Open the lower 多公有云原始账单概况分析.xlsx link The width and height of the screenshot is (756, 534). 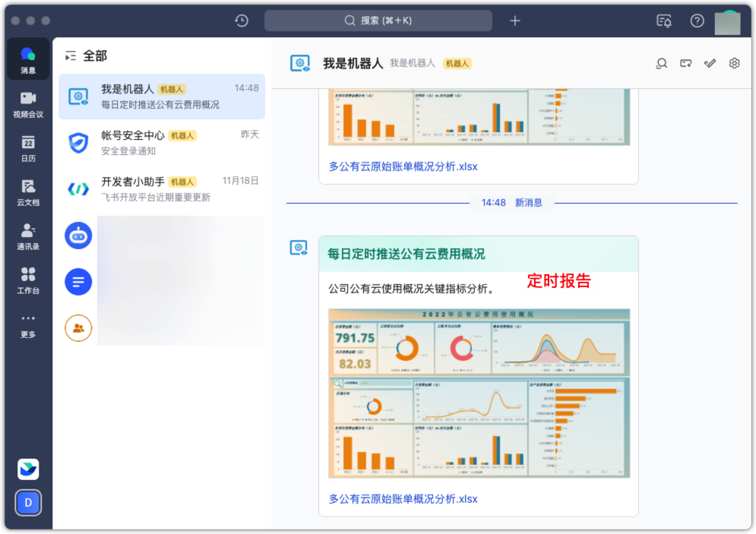pos(403,499)
